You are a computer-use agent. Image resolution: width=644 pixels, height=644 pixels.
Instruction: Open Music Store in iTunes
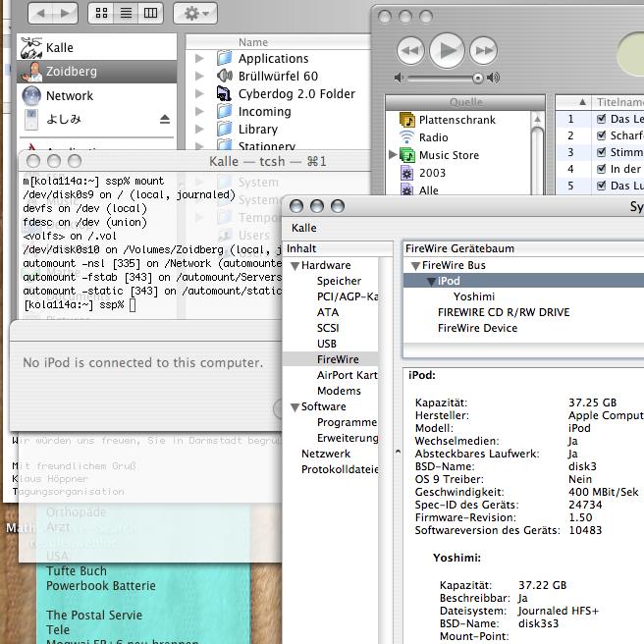click(x=449, y=155)
